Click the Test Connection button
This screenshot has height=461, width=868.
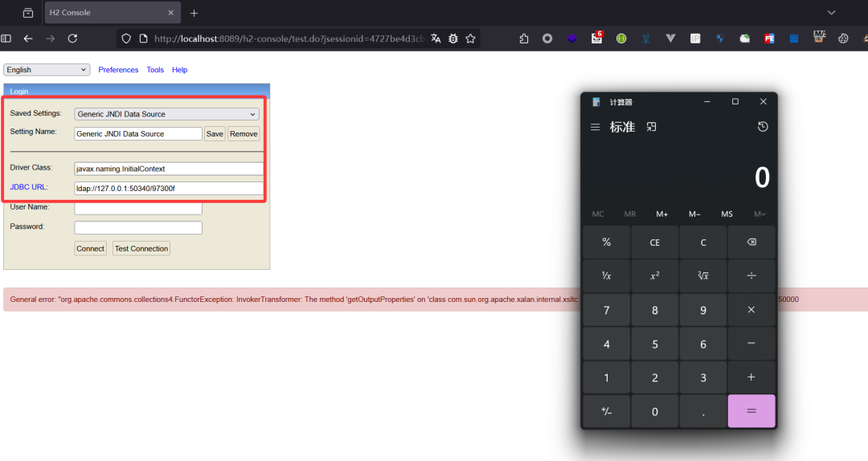click(x=141, y=248)
